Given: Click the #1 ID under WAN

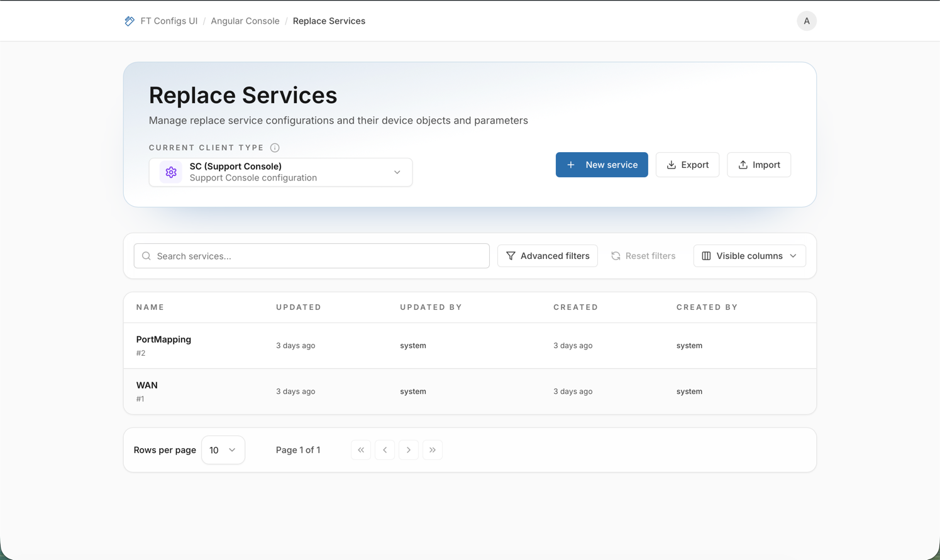Looking at the screenshot, I should [140, 399].
